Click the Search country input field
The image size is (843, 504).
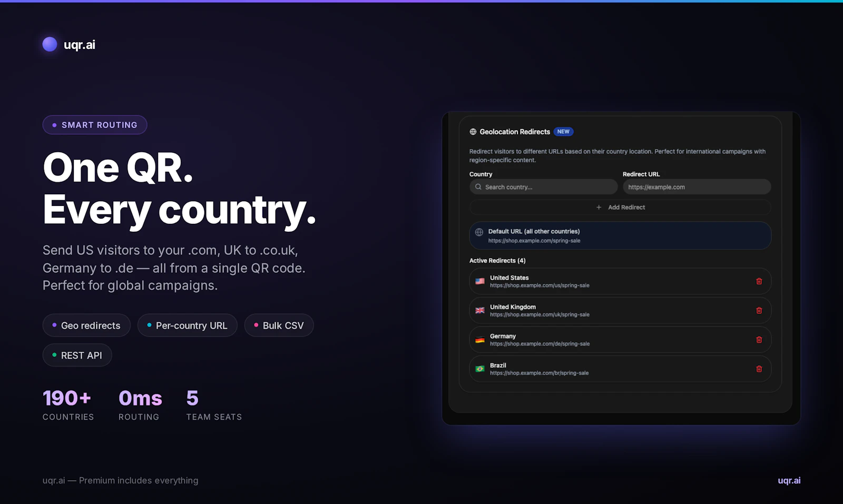click(x=543, y=187)
